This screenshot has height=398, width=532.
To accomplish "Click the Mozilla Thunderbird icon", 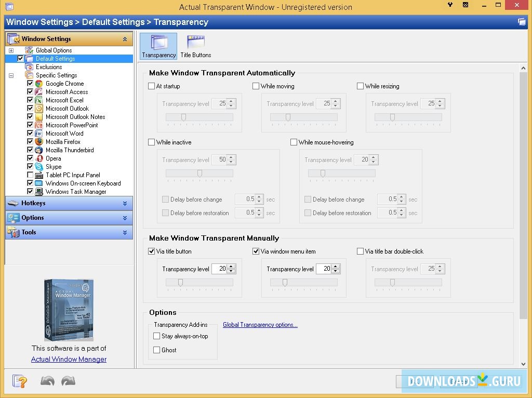I will tap(39, 150).
